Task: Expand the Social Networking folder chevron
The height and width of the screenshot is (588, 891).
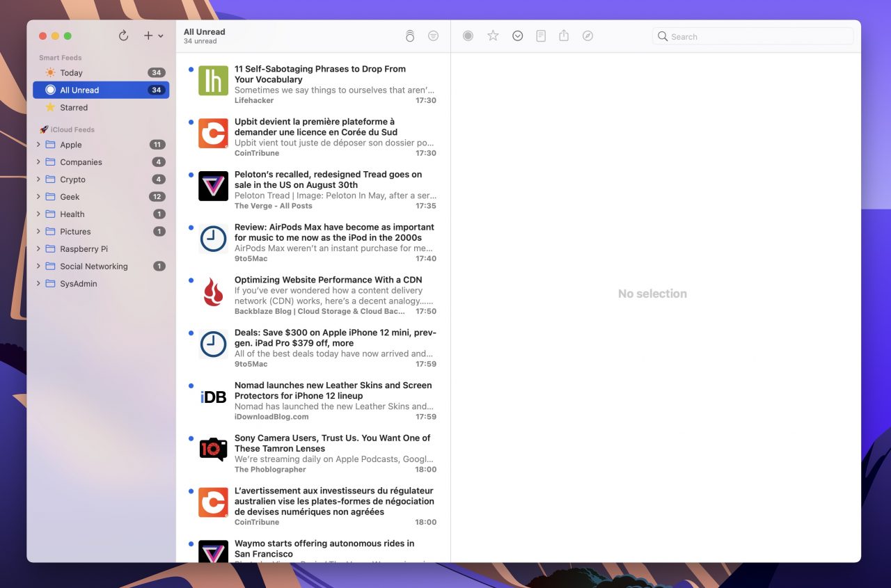Action: 38,267
